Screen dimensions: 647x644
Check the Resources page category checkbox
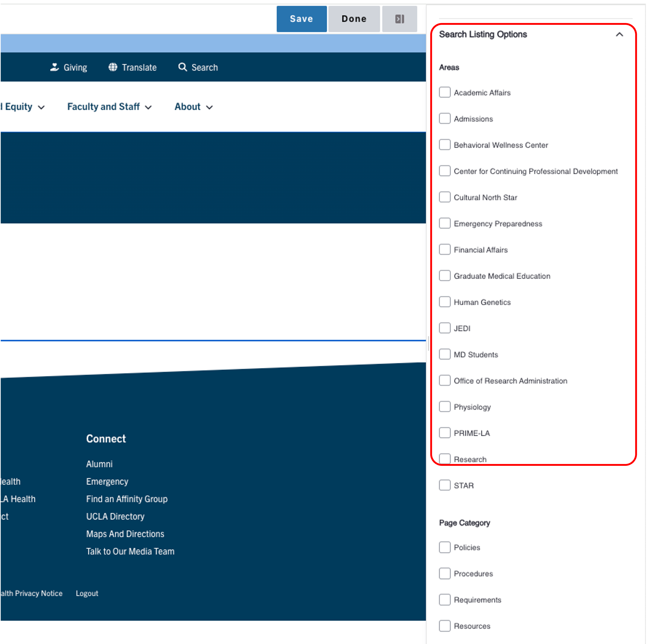click(x=444, y=626)
